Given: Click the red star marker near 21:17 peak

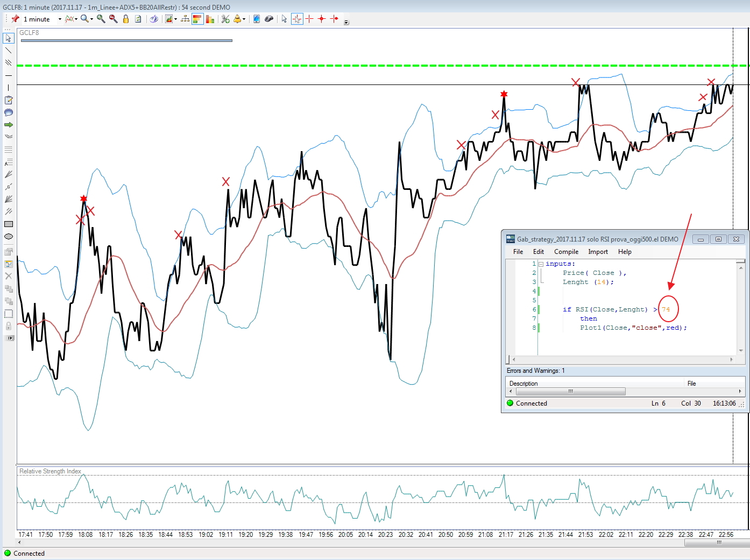Looking at the screenshot, I should tap(504, 94).
